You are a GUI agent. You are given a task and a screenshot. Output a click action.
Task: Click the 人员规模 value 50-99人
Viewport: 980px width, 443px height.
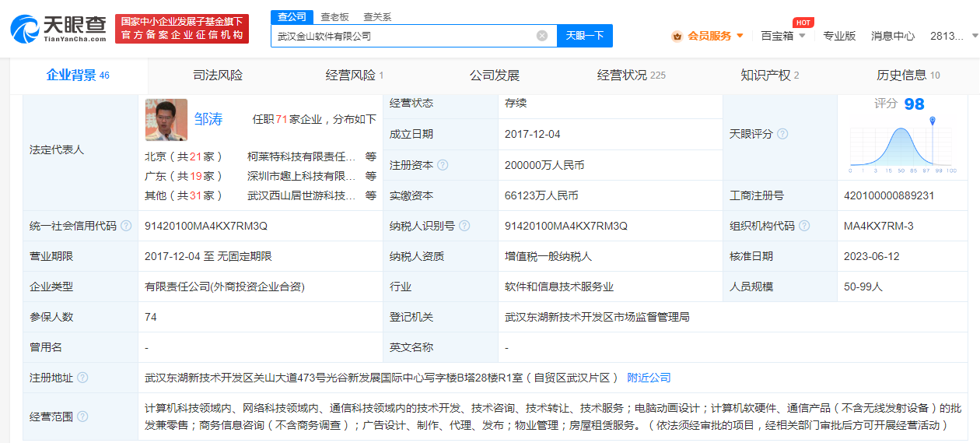[x=863, y=287]
